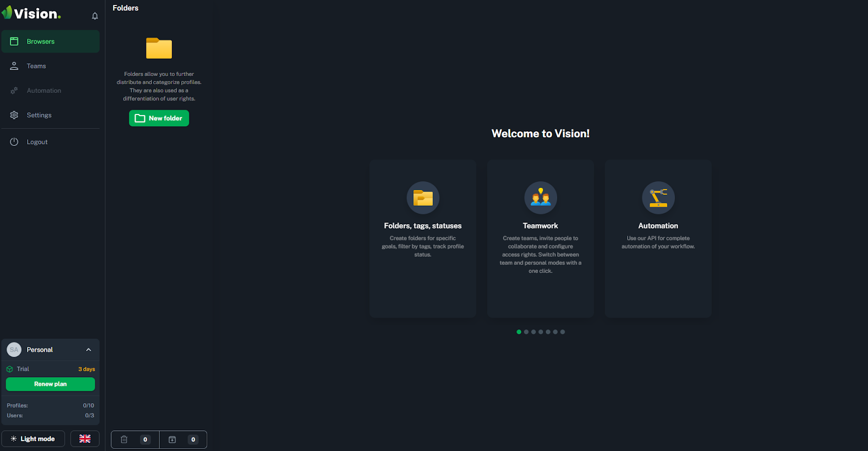Open the archive box icon in bottom bar
This screenshot has height=451, width=868.
(x=172, y=440)
